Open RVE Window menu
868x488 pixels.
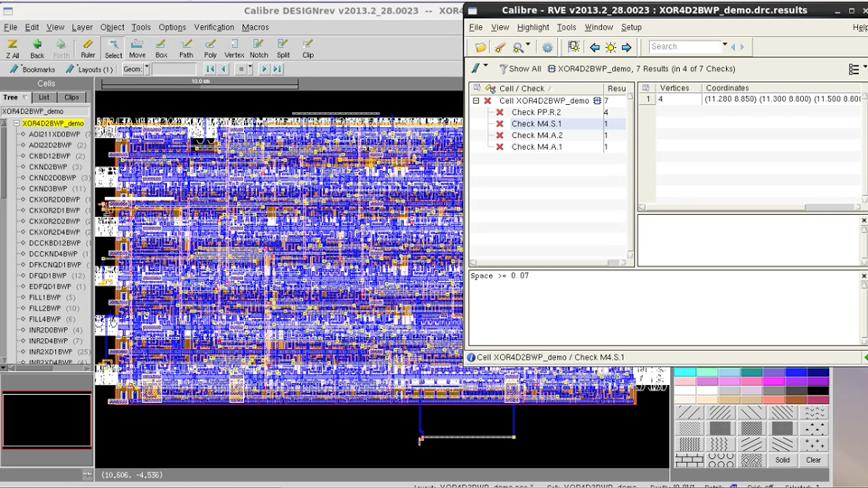pos(599,27)
